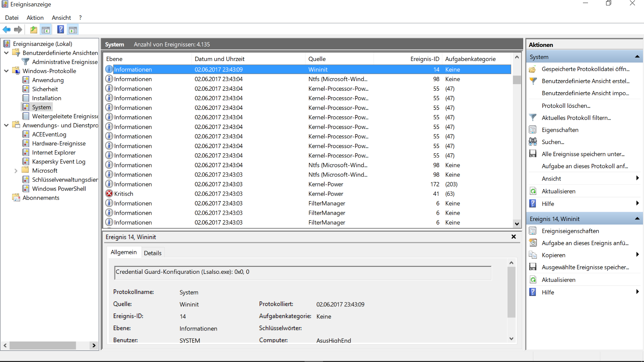Switch to the Details tab
The width and height of the screenshot is (644, 362).
[x=153, y=253]
